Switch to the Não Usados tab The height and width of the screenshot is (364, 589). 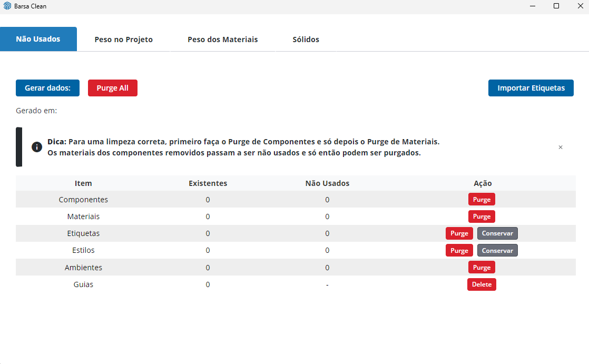click(38, 40)
